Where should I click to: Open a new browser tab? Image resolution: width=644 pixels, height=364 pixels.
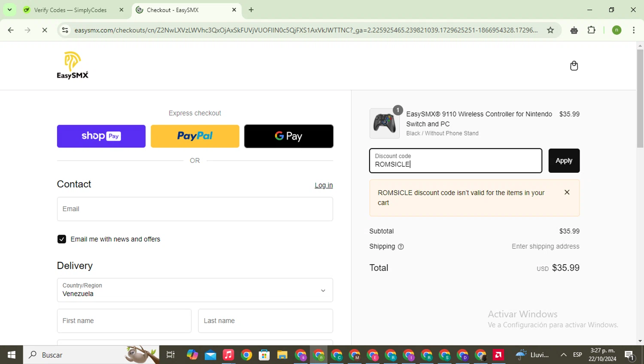[x=251, y=10]
